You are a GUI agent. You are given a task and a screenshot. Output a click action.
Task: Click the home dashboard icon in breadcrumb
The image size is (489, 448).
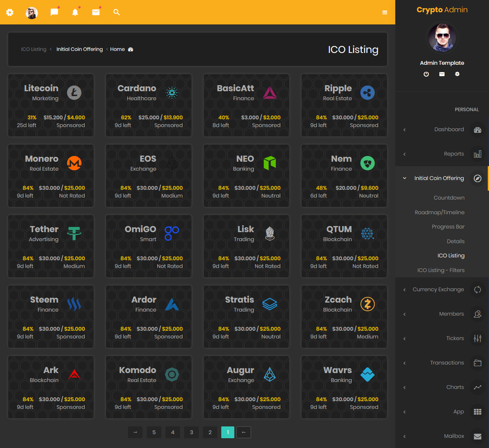(131, 49)
